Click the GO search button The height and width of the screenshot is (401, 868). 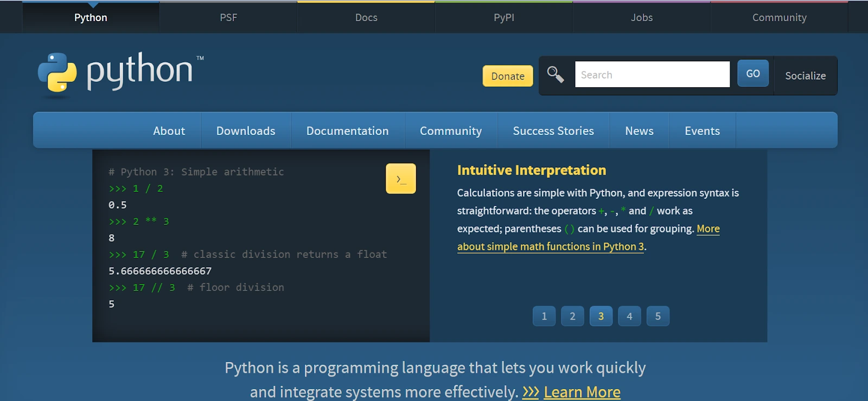tap(753, 73)
